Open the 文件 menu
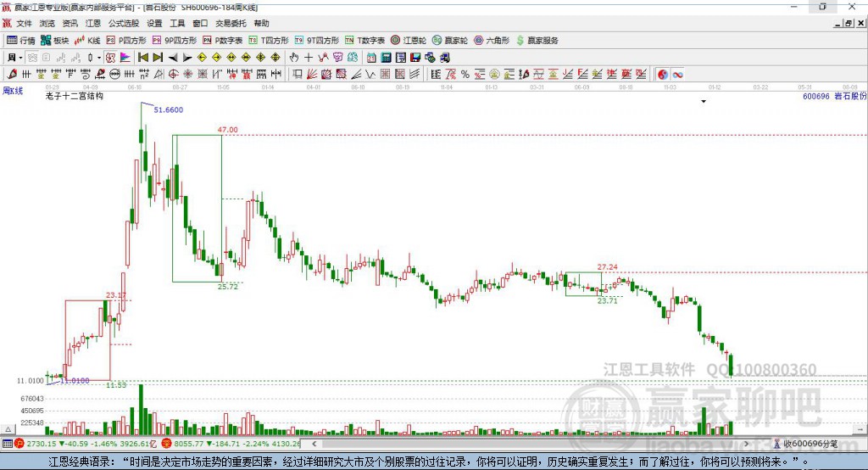The width and height of the screenshot is (868, 470). 25,23
